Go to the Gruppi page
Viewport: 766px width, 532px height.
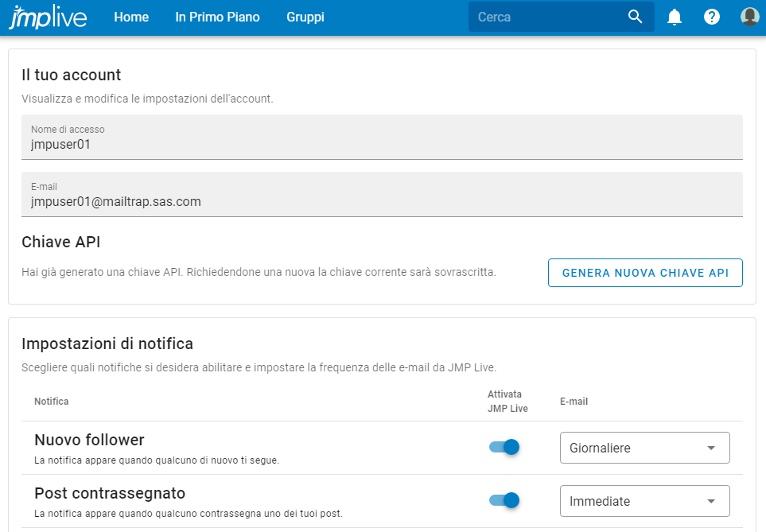[305, 16]
